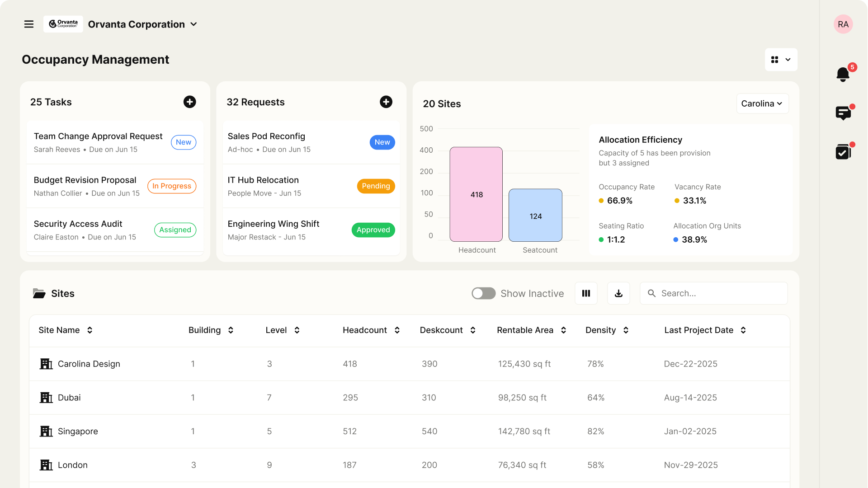Click the notifications bell icon

[x=843, y=74]
